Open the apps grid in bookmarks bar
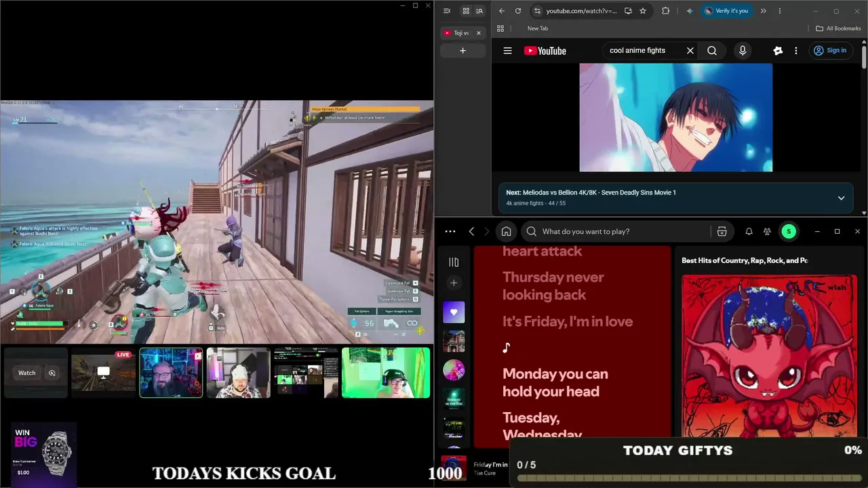868x488 pixels. click(500, 28)
